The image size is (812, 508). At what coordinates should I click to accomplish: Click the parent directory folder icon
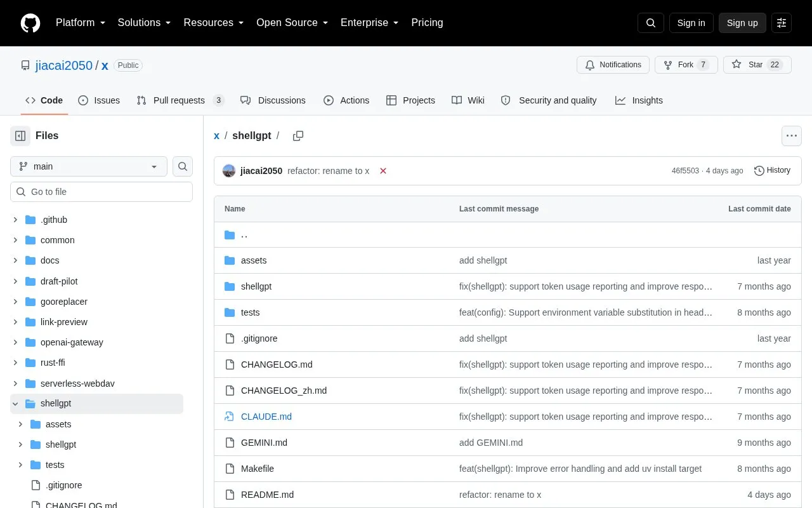click(x=230, y=235)
